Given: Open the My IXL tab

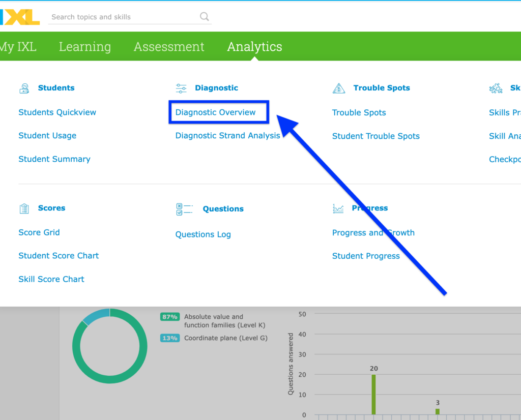Looking at the screenshot, I should tap(18, 47).
